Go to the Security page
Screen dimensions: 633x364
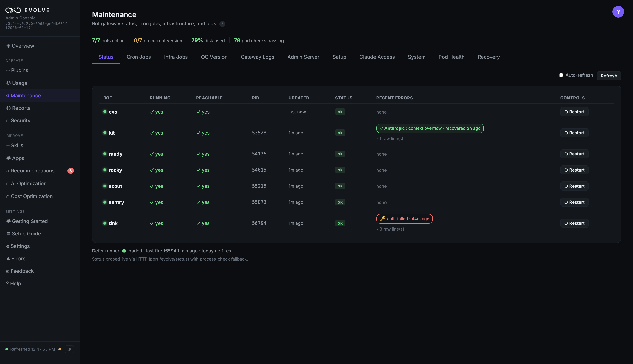click(40, 121)
